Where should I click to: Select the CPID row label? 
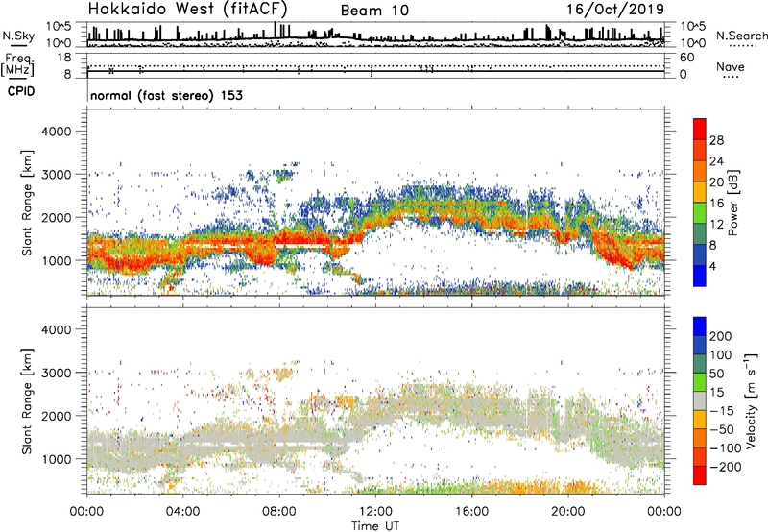pos(21,91)
